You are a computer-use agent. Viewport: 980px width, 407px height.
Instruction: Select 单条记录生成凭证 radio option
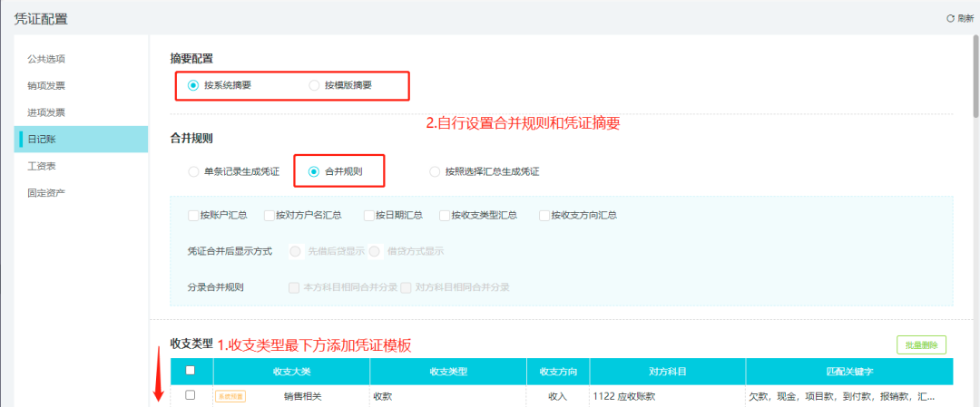193,171
